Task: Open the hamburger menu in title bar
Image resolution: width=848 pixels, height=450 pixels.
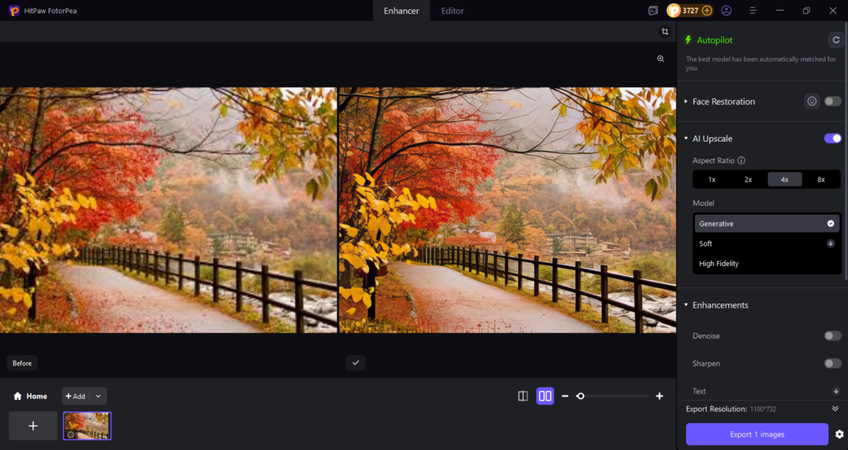Action: tap(753, 10)
